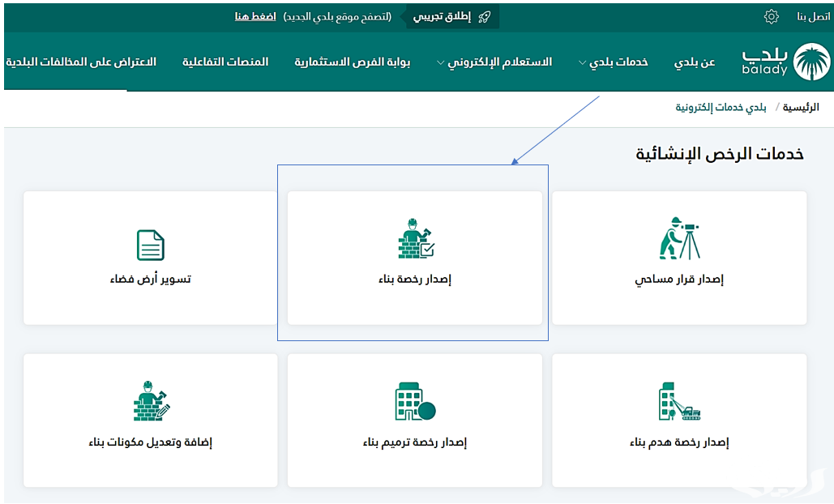Viewport: 834px width, 504px height.
Task: Click the اضغط هنا link
Action: point(255,17)
